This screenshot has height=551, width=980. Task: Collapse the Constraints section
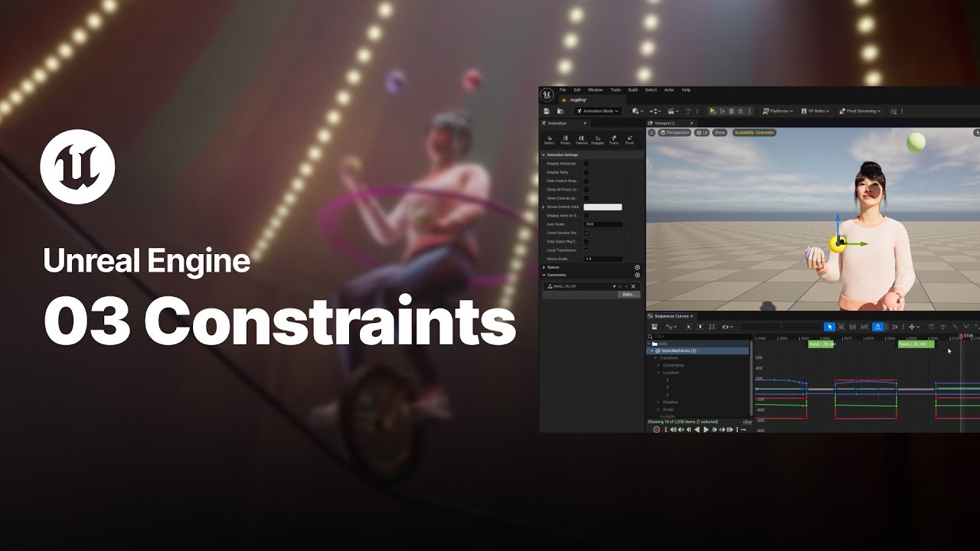tap(544, 275)
